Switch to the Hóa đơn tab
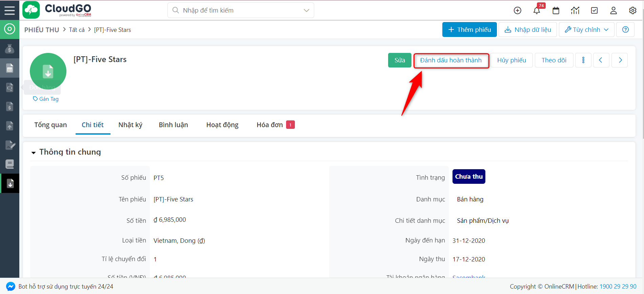The image size is (644, 294). tap(270, 125)
